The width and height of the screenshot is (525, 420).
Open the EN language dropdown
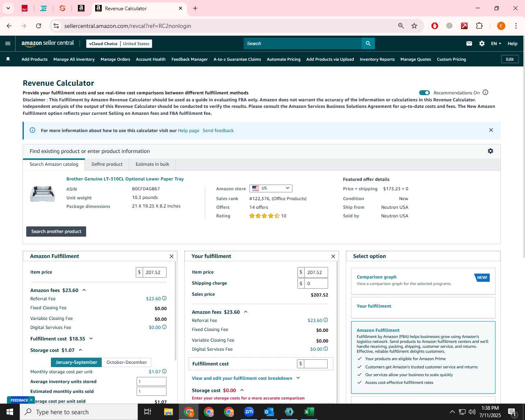pos(496,43)
